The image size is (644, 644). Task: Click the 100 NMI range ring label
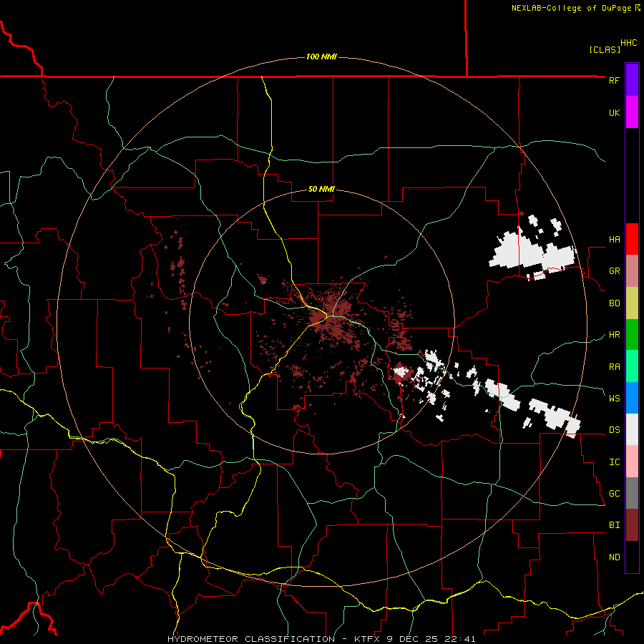321,57
